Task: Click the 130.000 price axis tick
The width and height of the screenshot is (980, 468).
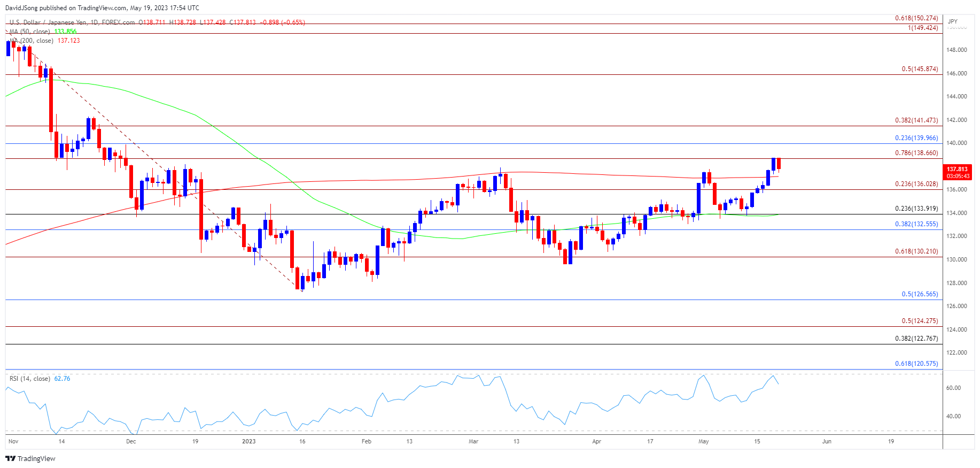Action: 956,259
